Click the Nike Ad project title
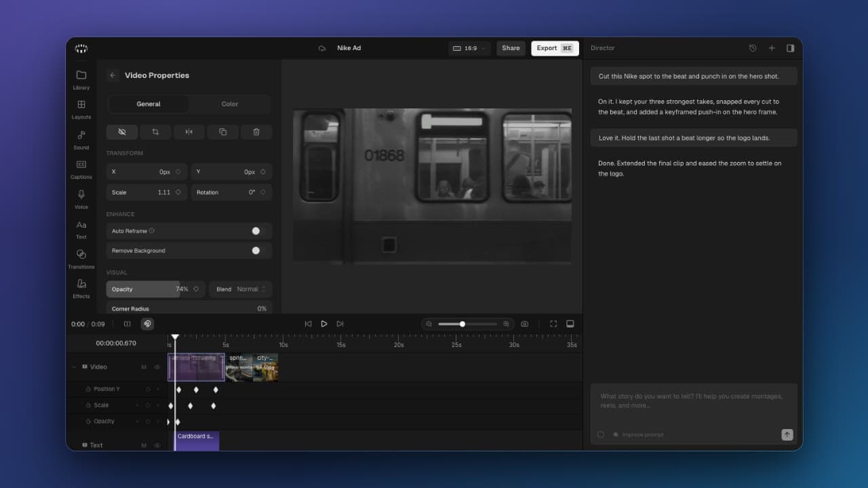Image resolution: width=868 pixels, height=488 pixels. point(349,48)
